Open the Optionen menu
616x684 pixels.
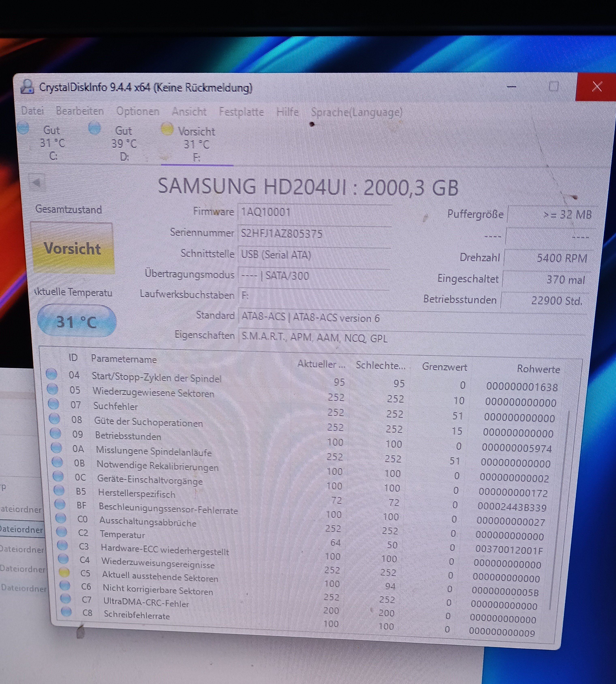[137, 111]
